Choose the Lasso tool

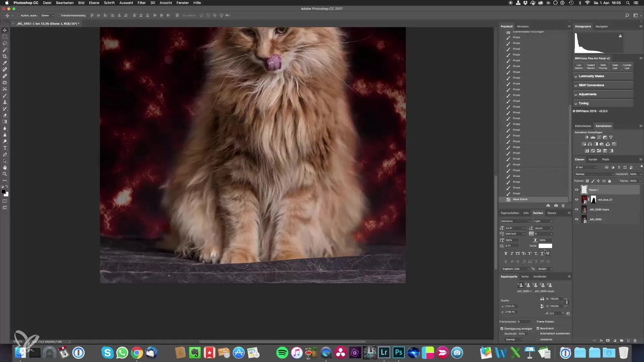pyautogui.click(x=5, y=43)
